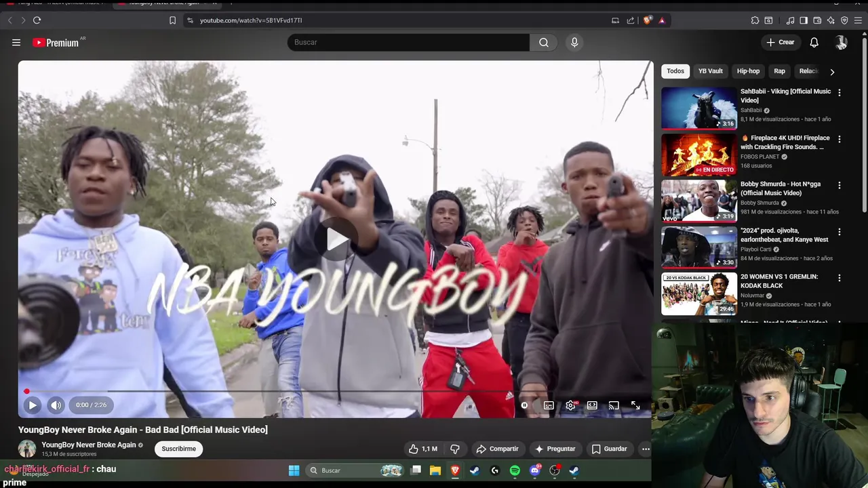Open the notifications bell

[x=814, y=42]
